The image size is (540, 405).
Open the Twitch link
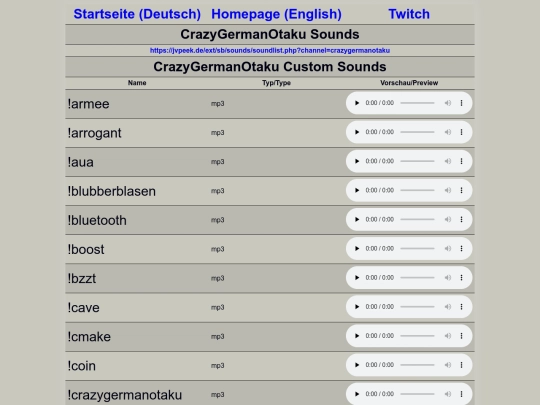point(409,14)
